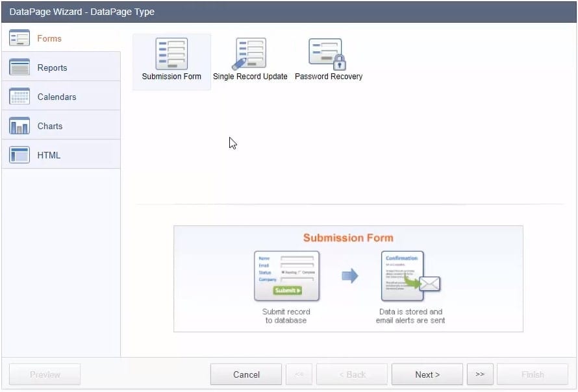Click the Preview button
This screenshot has height=392, width=578.
(45, 374)
